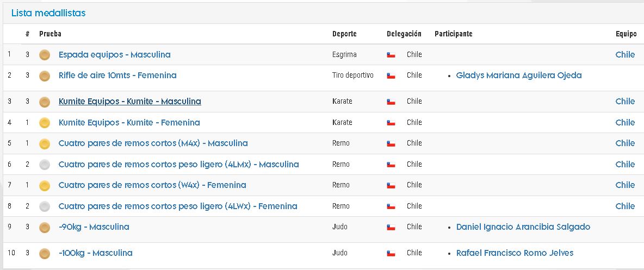Click the gold medal icon for W4x Femenina
The width and height of the screenshot is (644, 270).
(45, 185)
